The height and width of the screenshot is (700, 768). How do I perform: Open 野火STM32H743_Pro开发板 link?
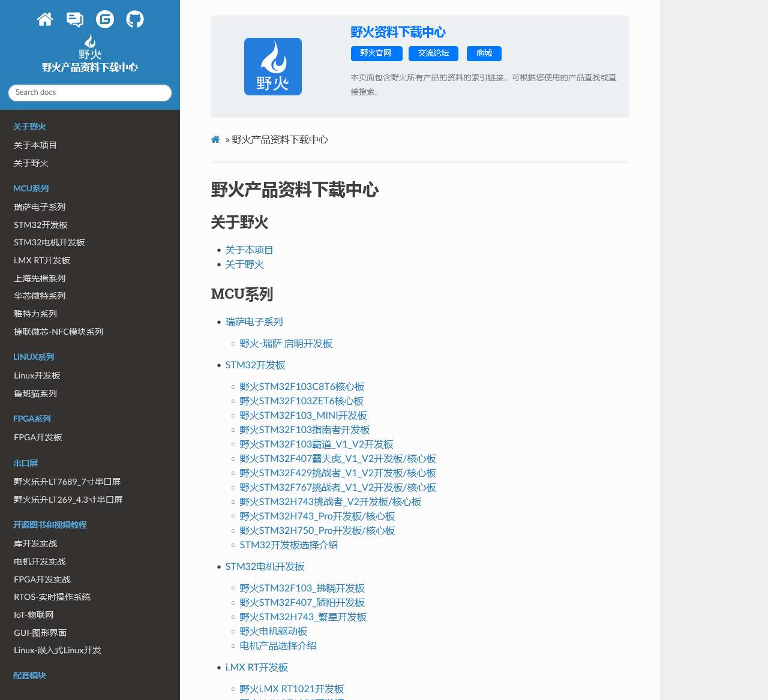(x=317, y=516)
